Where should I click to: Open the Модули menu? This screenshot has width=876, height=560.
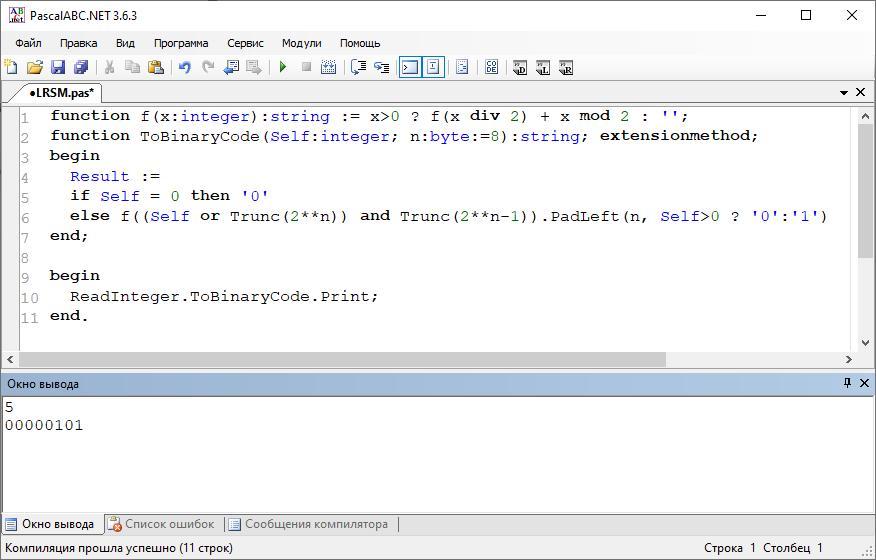(301, 43)
